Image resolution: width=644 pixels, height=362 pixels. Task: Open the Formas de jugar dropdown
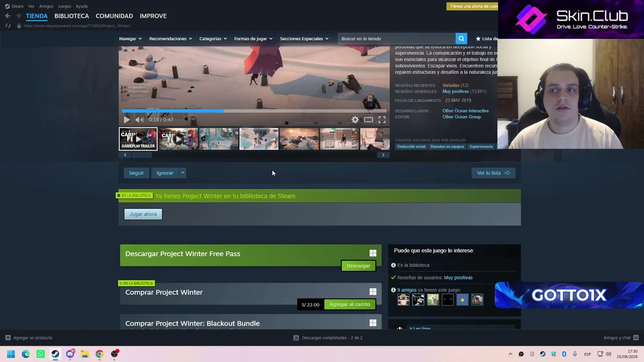(x=253, y=39)
